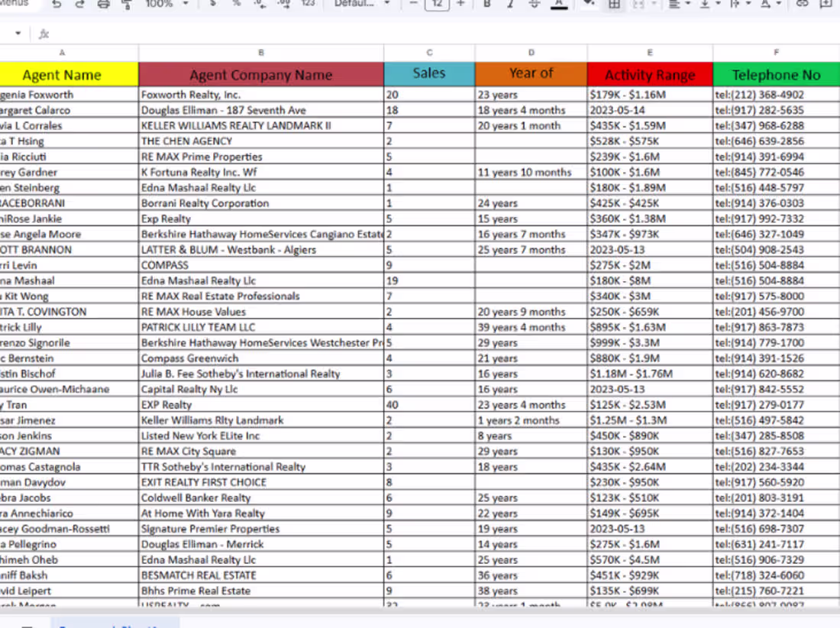This screenshot has height=628, width=840.
Task: Toggle italic formatting
Action: pyautogui.click(x=510, y=4)
